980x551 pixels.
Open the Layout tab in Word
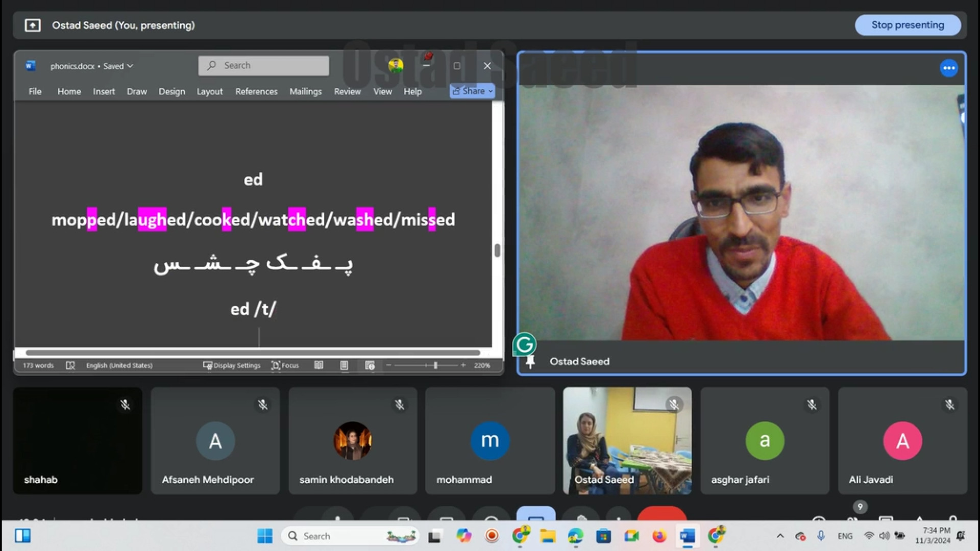pos(210,91)
